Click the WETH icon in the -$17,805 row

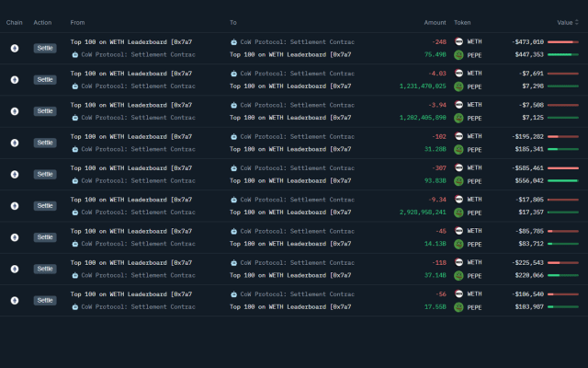(458, 199)
